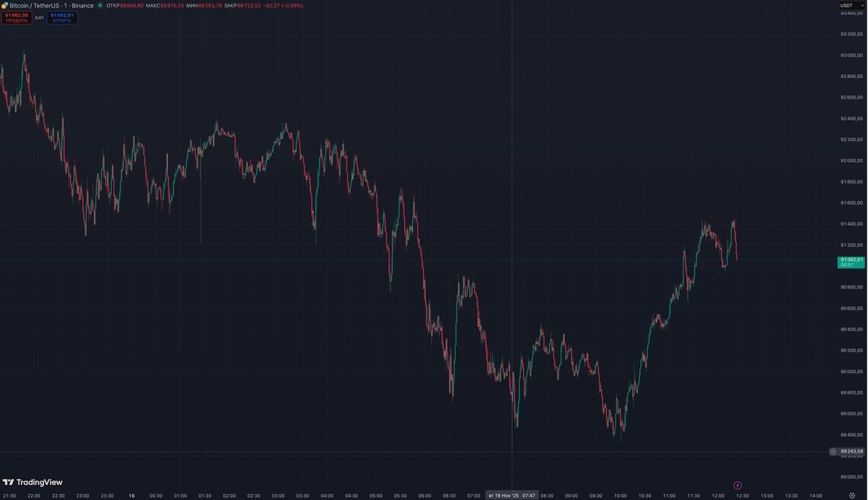Click the TradingView logo
The height and width of the screenshot is (500, 868).
point(33,482)
